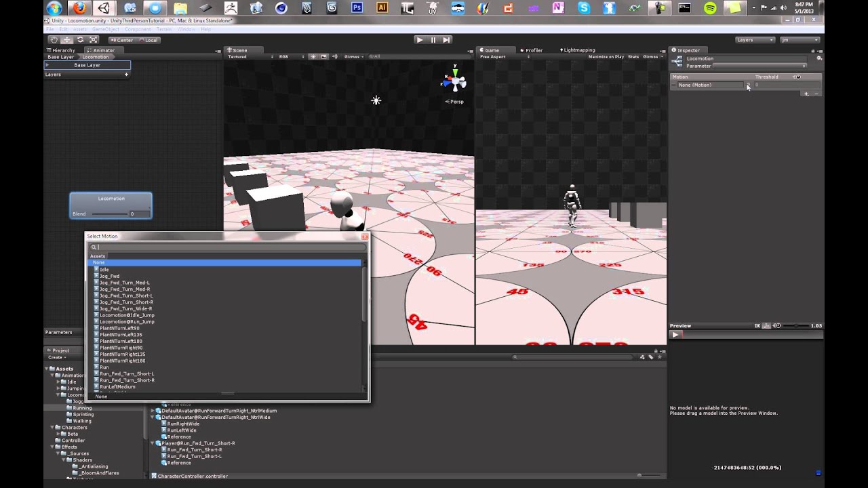Play the preview animation
The image size is (868, 488).
675,334
